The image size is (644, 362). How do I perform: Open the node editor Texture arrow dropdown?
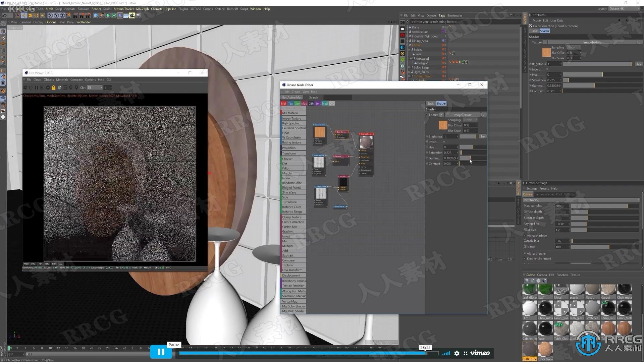(x=442, y=115)
